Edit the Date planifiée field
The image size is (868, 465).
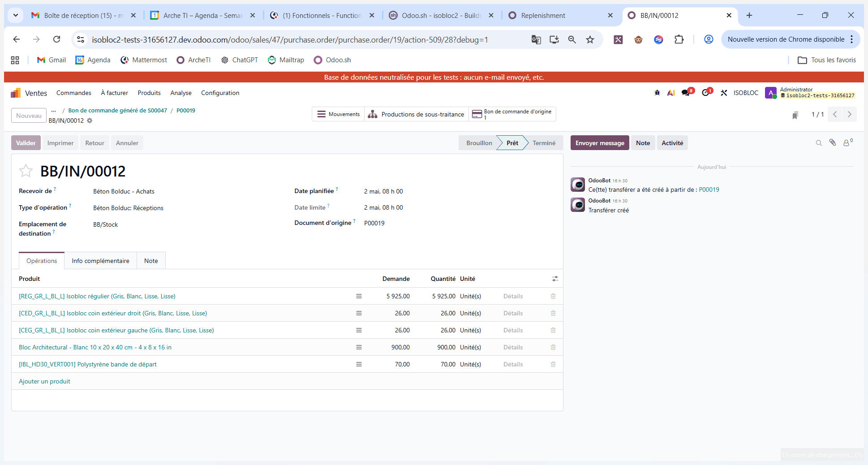click(x=383, y=191)
